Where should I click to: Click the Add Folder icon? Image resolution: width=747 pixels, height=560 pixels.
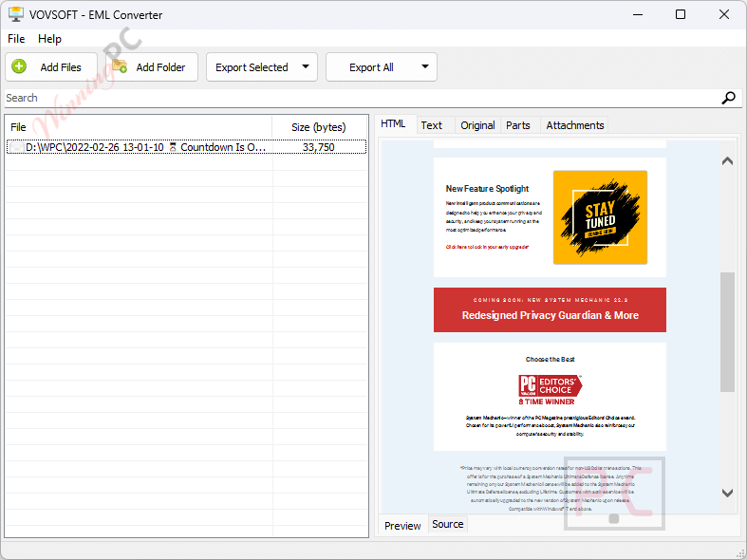(x=120, y=66)
